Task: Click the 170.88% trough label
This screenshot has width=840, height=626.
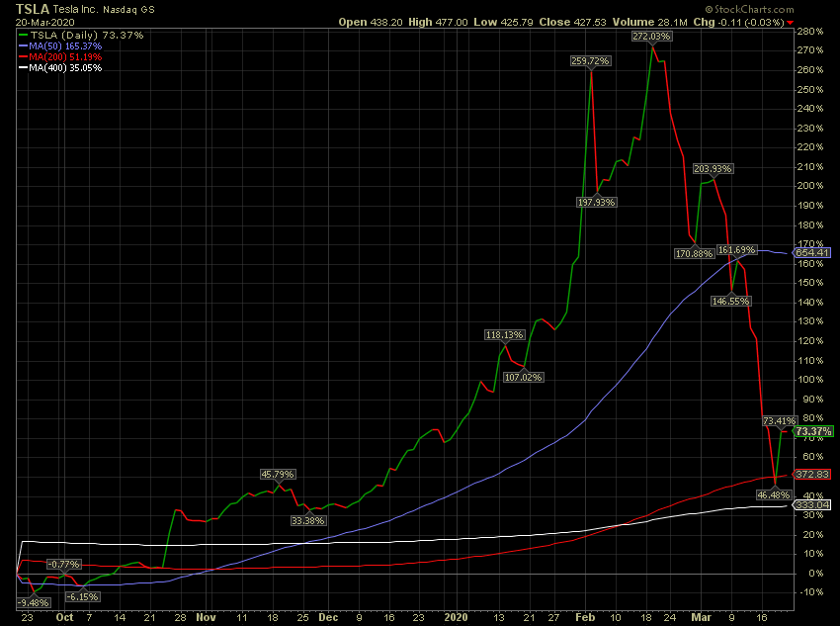Action: (695, 253)
